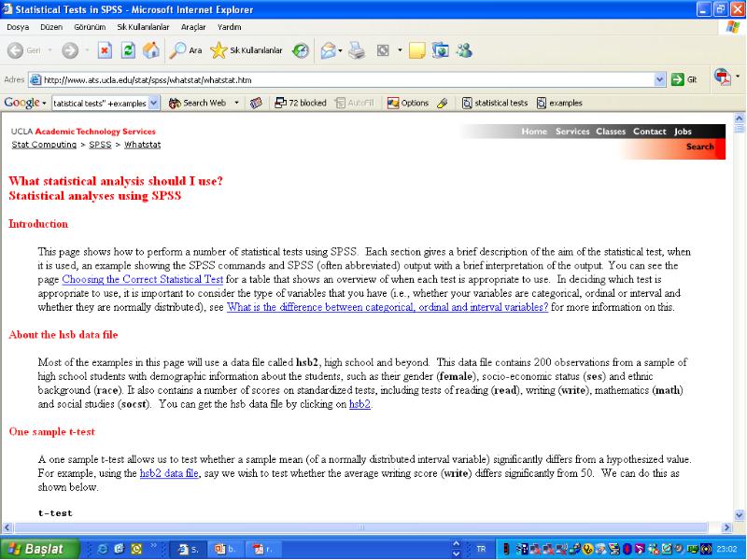Click Services in UCLA navigation bar

tap(572, 132)
